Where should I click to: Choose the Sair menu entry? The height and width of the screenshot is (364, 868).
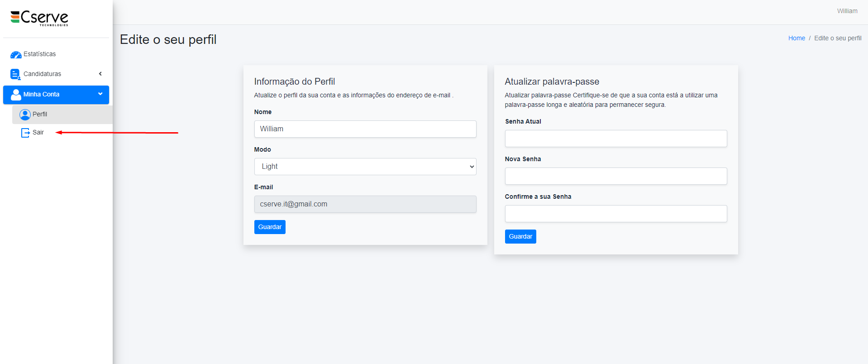(38, 133)
